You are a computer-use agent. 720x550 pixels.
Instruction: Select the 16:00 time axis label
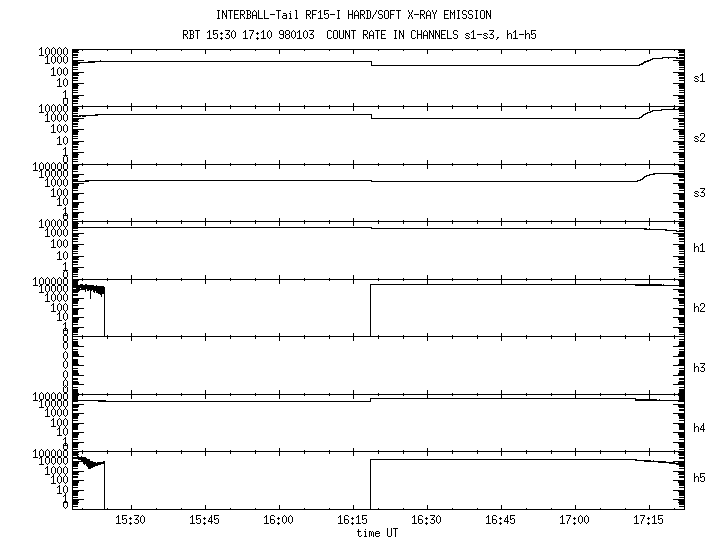(x=278, y=520)
